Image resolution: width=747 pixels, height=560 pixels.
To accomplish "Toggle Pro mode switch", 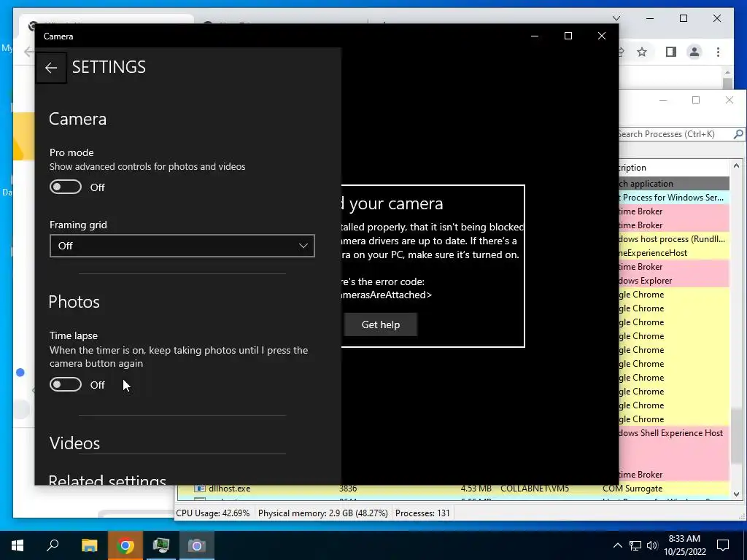I will coord(66,187).
